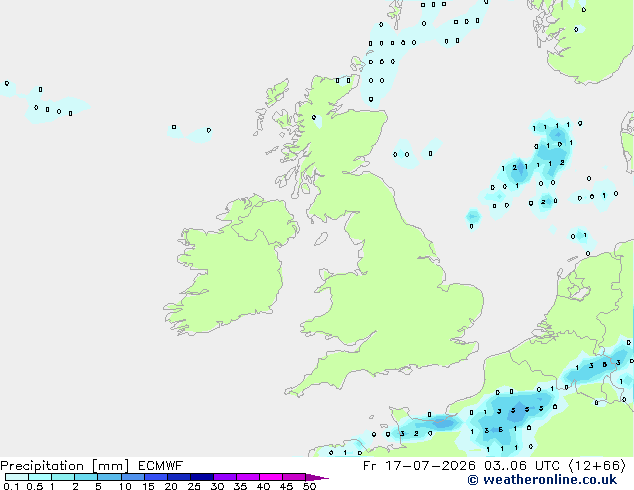Pick the legend swatch between 5 and 10
Viewport: 634px width, 490px height.
pos(110,477)
